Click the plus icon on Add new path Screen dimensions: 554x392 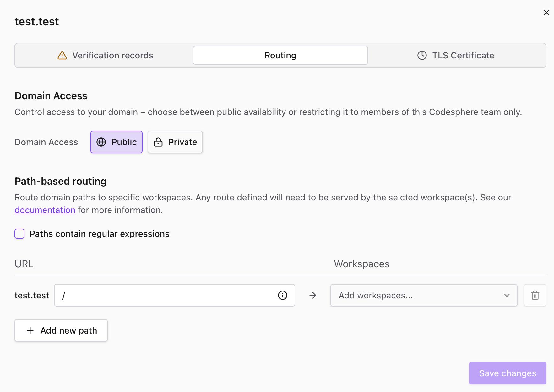pos(30,330)
